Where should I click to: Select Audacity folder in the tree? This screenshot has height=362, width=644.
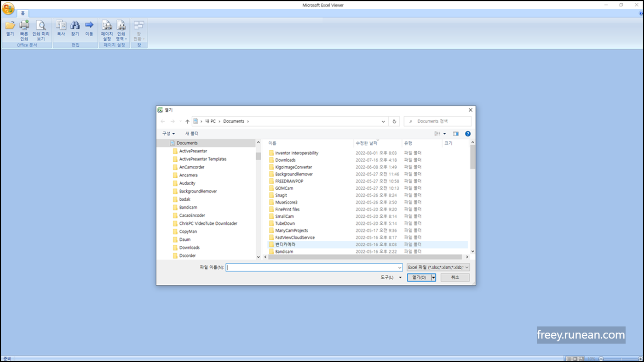pos(187,183)
